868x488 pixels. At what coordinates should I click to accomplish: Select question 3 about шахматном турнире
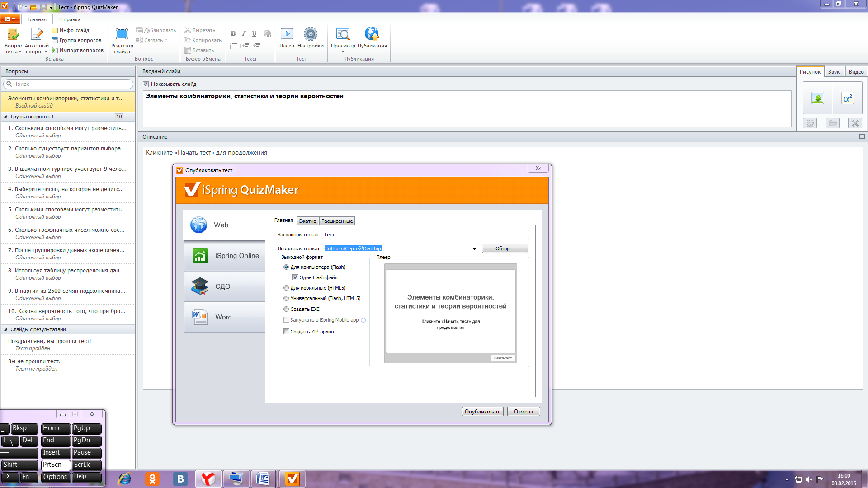pyautogui.click(x=68, y=172)
